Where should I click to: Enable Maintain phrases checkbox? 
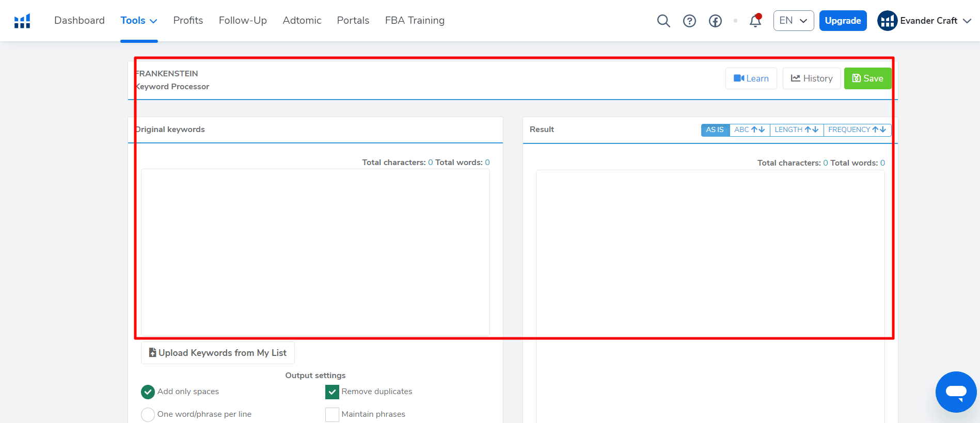click(x=332, y=414)
